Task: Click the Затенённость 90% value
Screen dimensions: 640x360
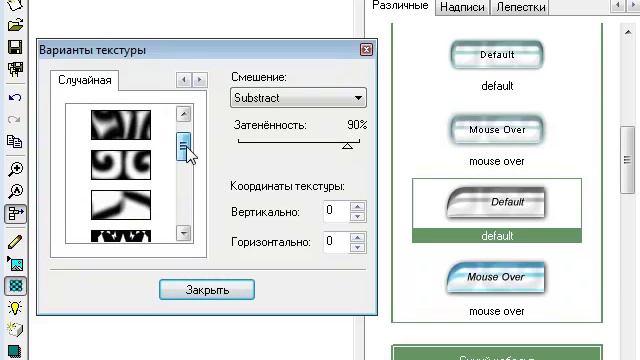Action: pyautogui.click(x=357, y=125)
